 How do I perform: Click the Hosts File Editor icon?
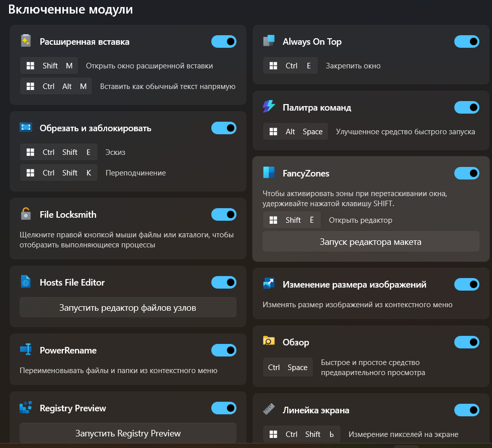(26, 282)
